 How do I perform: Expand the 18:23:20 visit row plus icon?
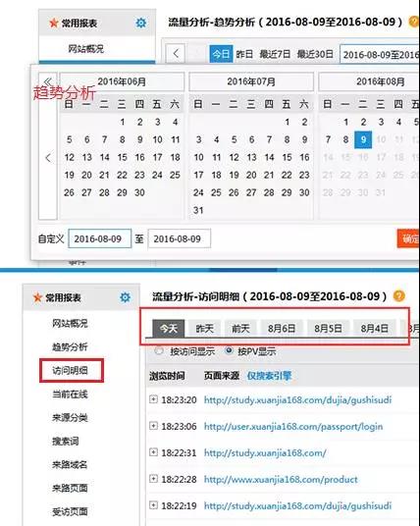[x=153, y=399]
